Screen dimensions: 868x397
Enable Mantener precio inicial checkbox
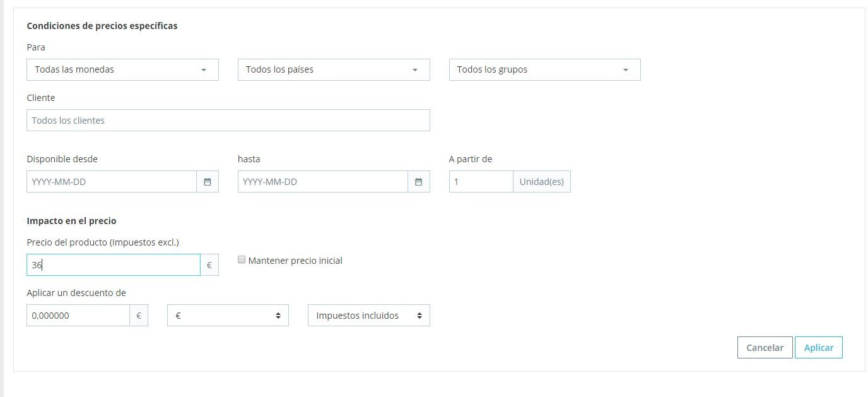(242, 259)
